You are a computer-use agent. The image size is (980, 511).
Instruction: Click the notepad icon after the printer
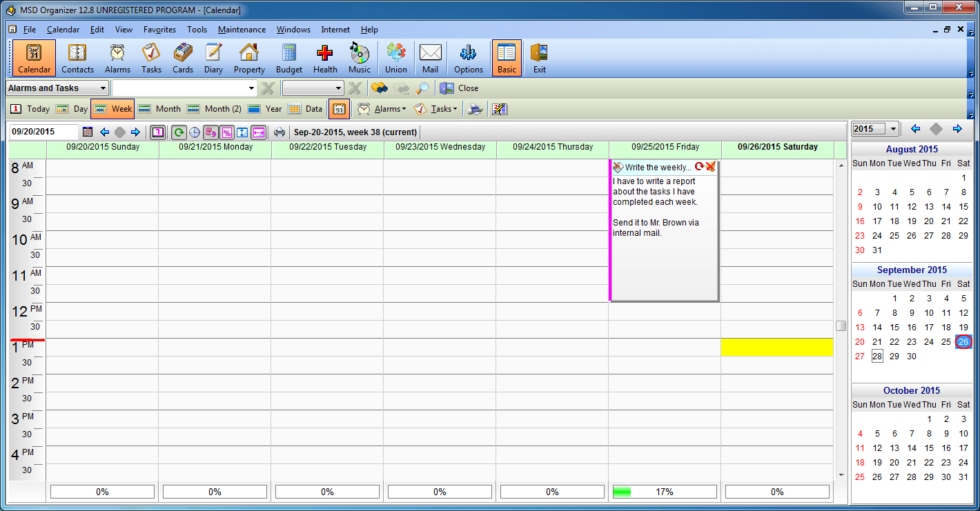500,109
